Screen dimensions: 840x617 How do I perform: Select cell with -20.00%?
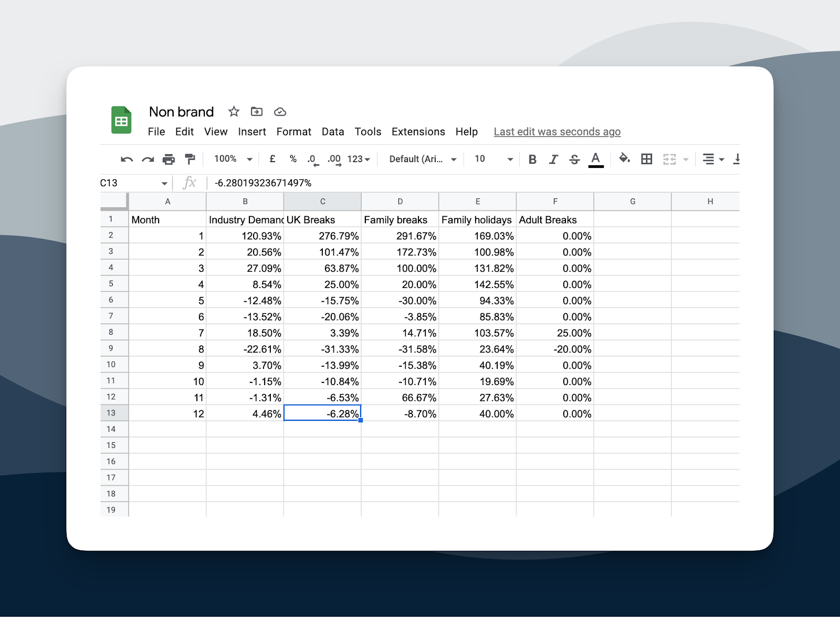tap(555, 349)
